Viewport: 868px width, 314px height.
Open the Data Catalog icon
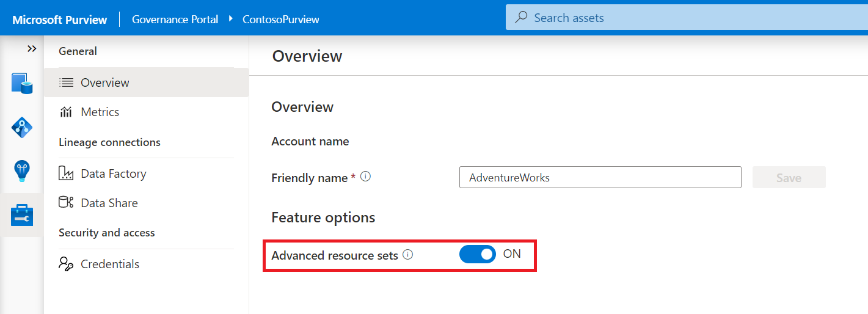[22, 83]
